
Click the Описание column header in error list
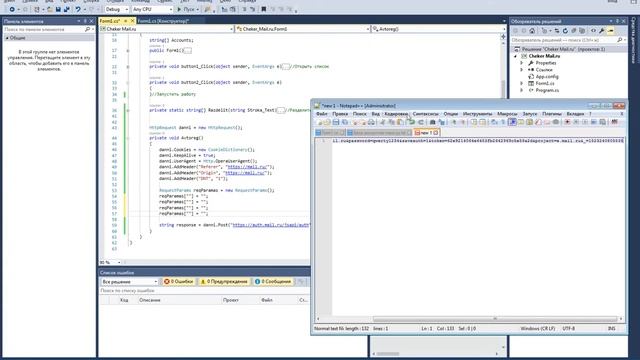pyautogui.click(x=149, y=300)
